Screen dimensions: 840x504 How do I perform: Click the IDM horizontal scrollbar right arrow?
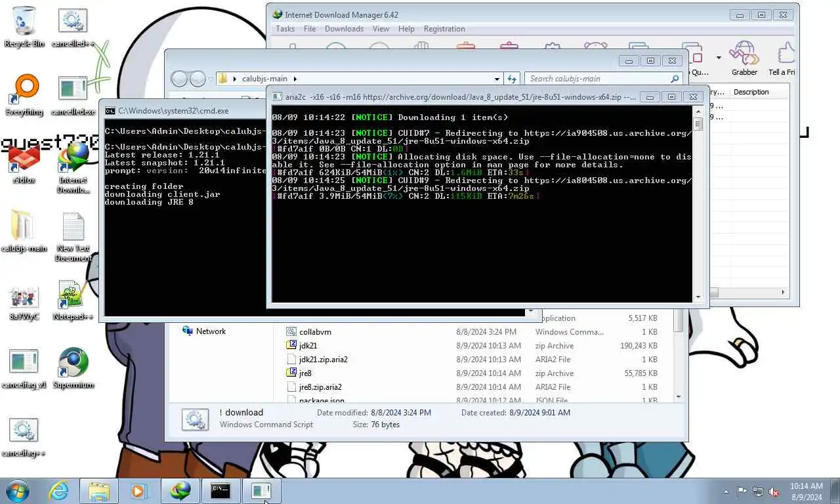point(782,293)
